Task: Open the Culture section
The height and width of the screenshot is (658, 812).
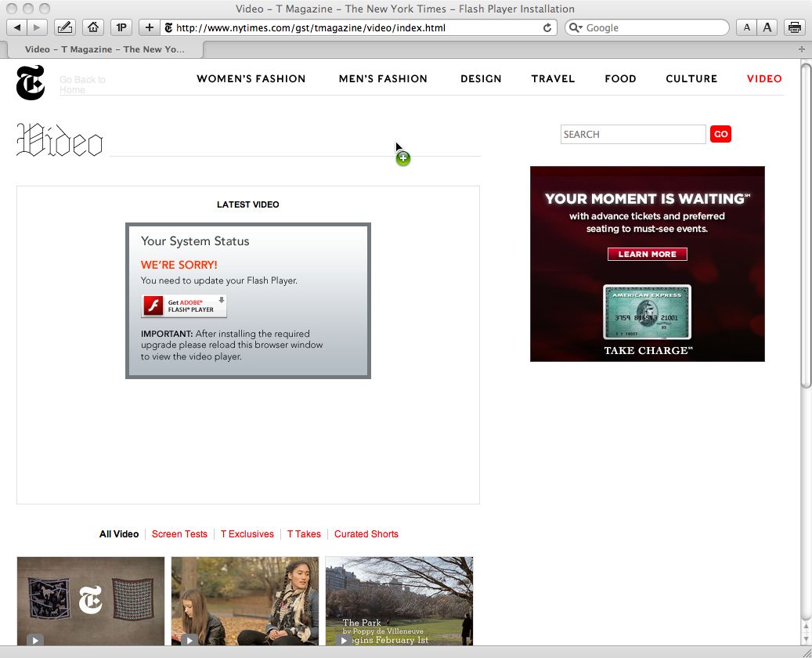Action: click(691, 79)
